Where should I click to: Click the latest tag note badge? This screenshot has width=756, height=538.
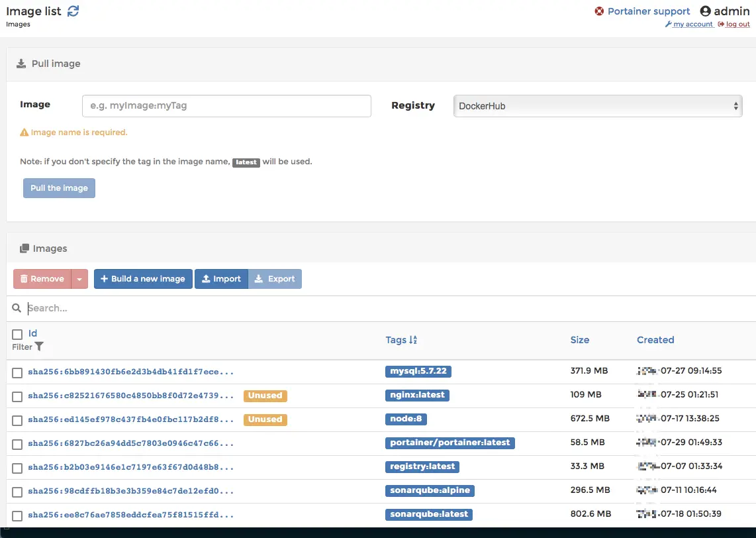(x=246, y=162)
